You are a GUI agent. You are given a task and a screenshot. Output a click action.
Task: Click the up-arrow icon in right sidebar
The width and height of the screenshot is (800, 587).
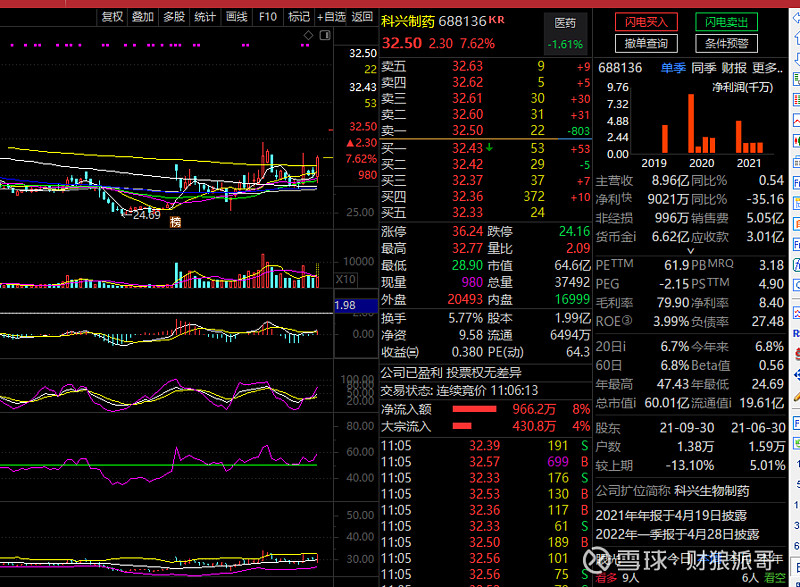(796, 37)
